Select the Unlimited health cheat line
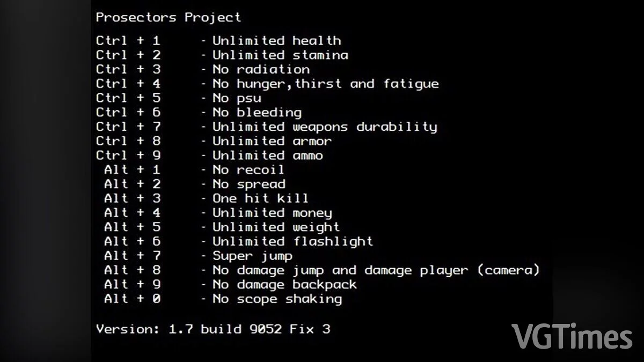The height and width of the screenshot is (362, 644). point(218,41)
